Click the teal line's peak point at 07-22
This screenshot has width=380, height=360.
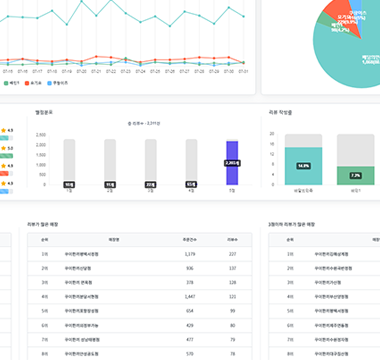point(111,0)
